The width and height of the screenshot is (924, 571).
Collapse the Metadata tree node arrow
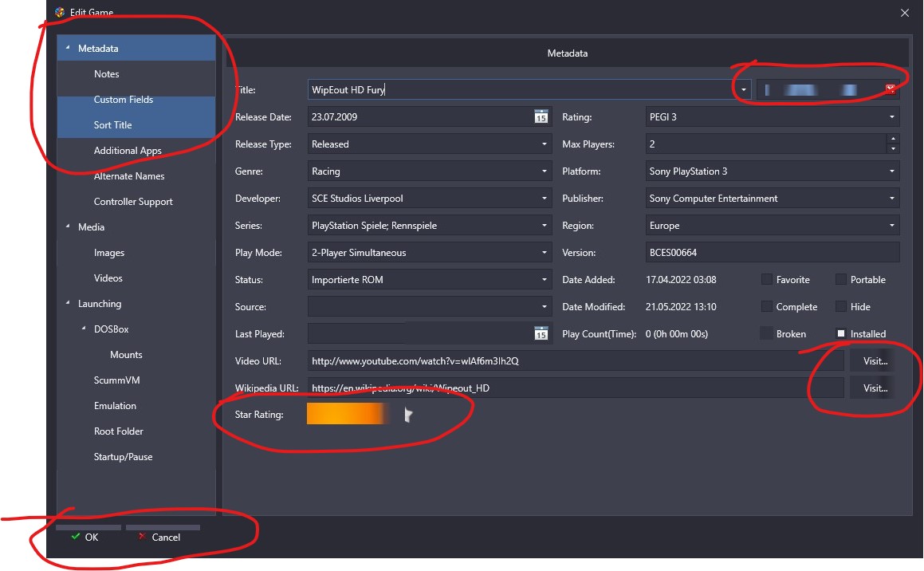coord(68,48)
